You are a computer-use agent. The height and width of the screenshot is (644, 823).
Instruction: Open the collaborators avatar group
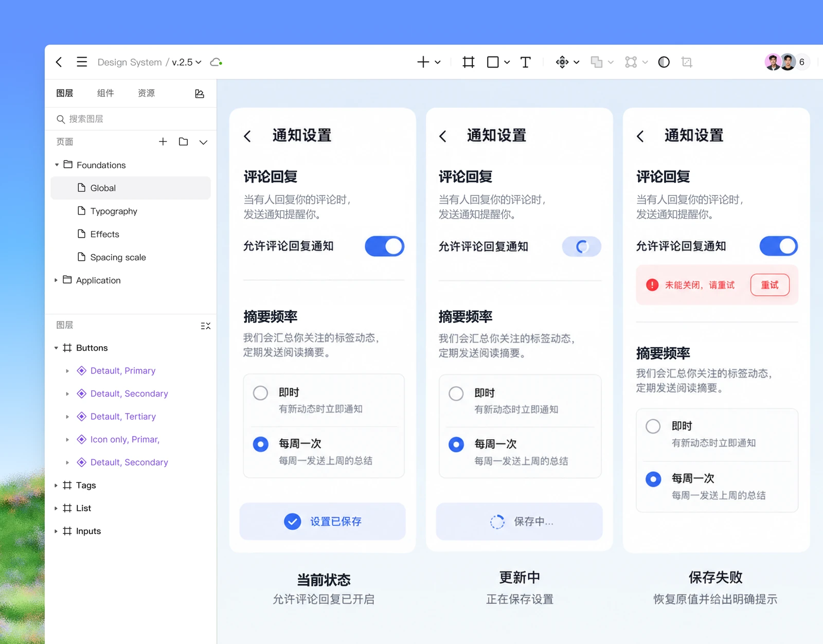click(787, 62)
